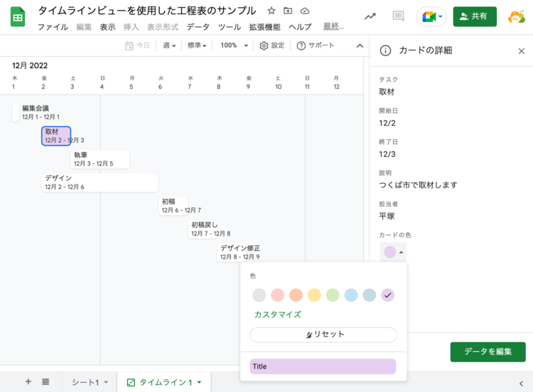Open last edit history link
Viewport: 533px width, 392px height.
(x=333, y=26)
